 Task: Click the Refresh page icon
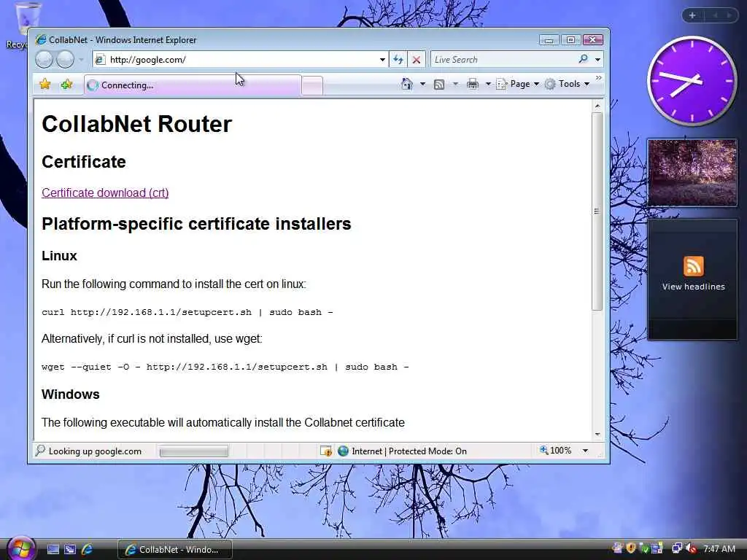(398, 60)
